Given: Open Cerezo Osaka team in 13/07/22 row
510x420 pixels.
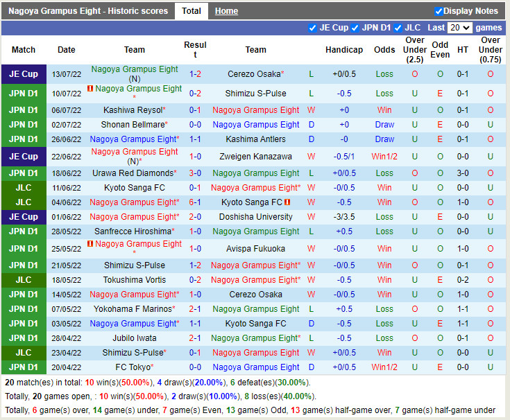Looking at the screenshot, I should tap(253, 74).
